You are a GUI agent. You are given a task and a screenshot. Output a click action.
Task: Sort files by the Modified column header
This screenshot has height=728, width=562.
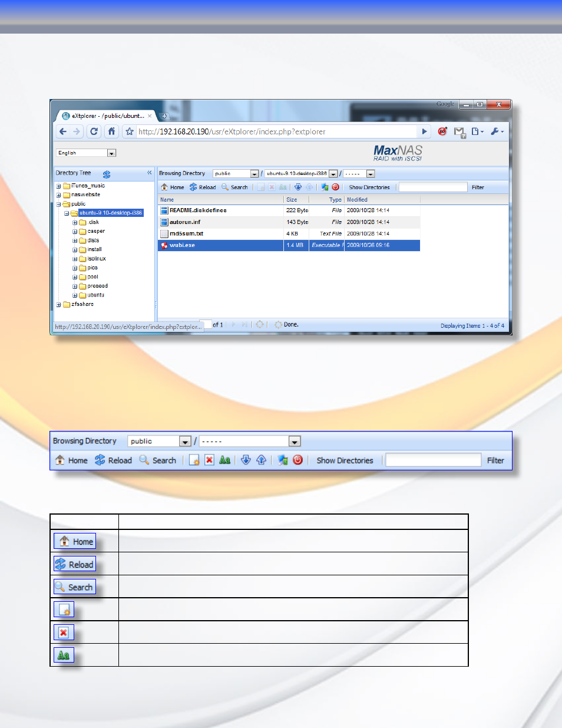click(382, 200)
